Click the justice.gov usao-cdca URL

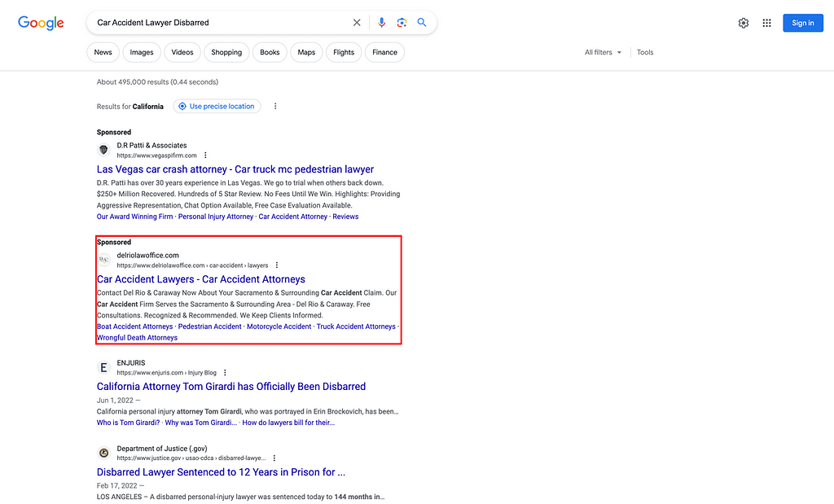pos(191,458)
